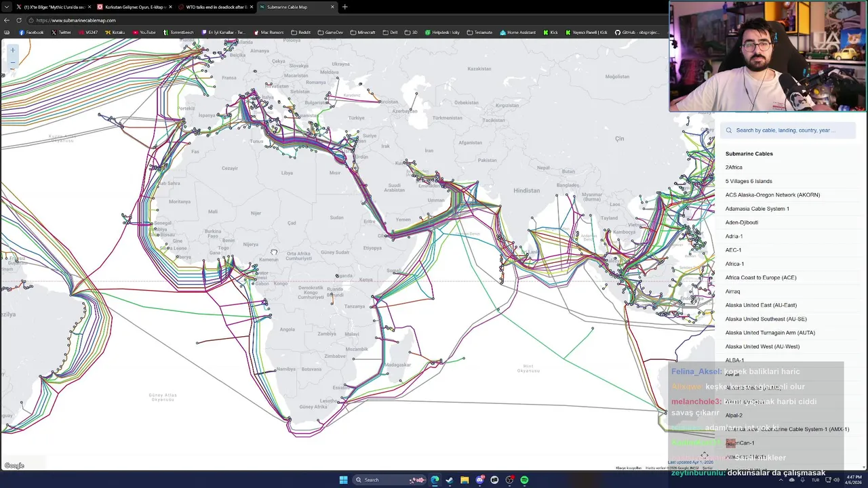Open the tab search dropdown arrow

(7, 7)
